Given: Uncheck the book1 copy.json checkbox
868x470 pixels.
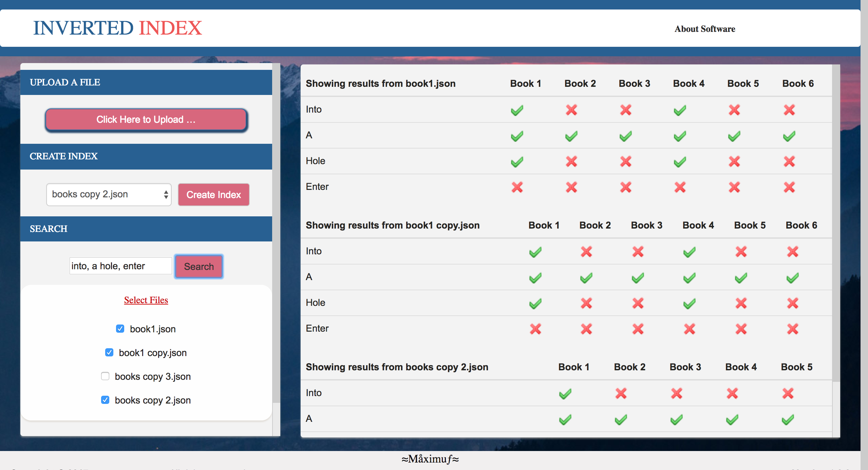Looking at the screenshot, I should pyautogui.click(x=109, y=352).
